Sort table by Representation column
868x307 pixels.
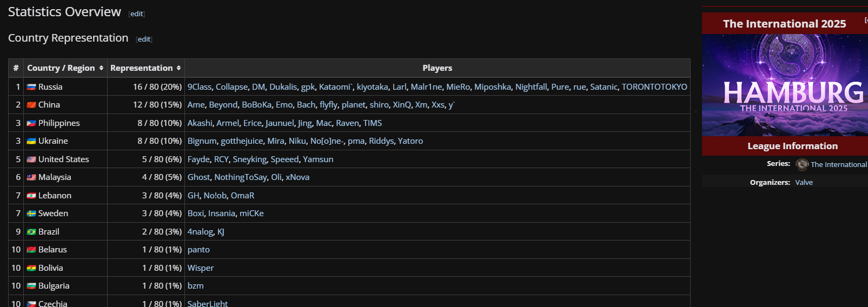178,68
